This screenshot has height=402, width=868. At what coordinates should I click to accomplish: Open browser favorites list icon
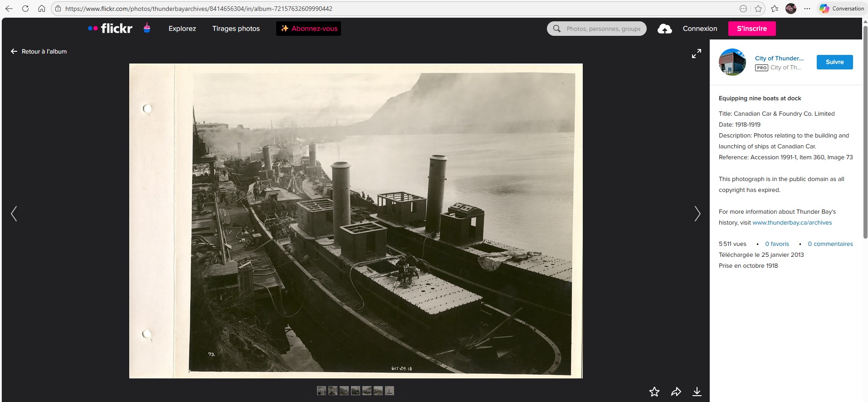pos(775,9)
